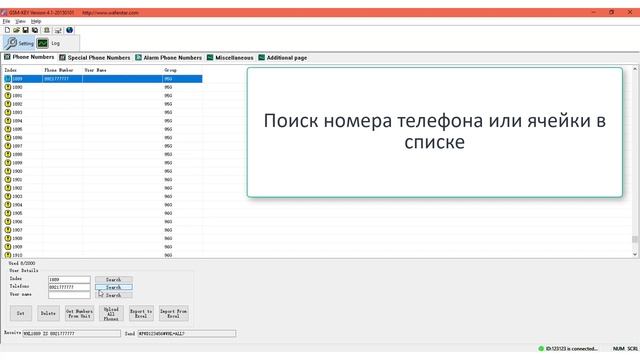640x360 pixels.
Task: Click the computer connection toolbar icon
Action: point(58,30)
